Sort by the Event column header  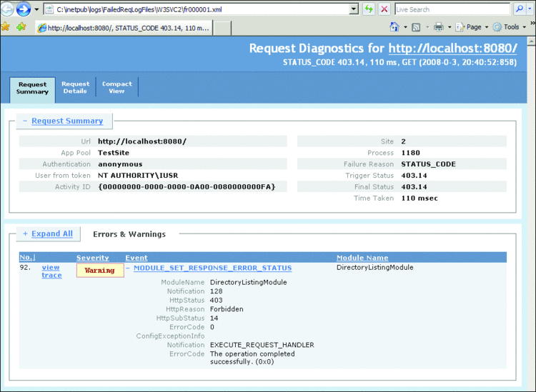tap(136, 258)
